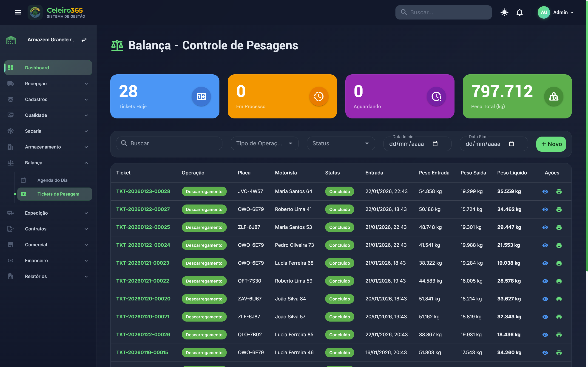
Task: Click the Novo button
Action: tap(551, 144)
